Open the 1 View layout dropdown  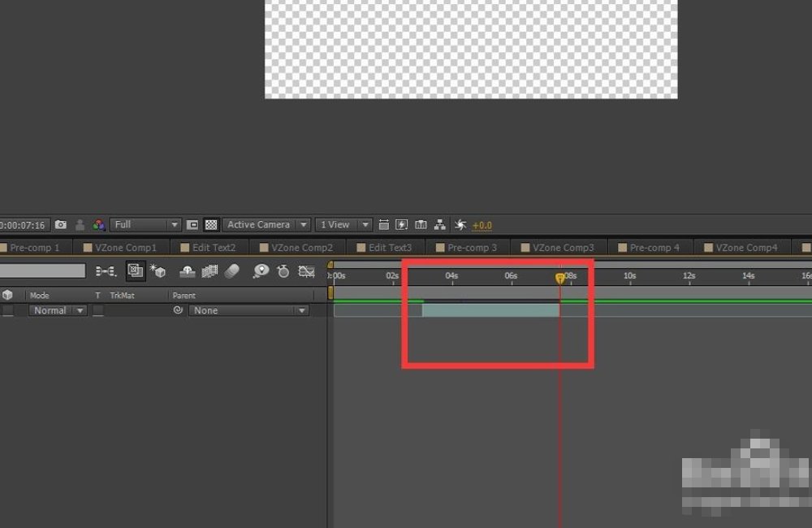tap(344, 225)
